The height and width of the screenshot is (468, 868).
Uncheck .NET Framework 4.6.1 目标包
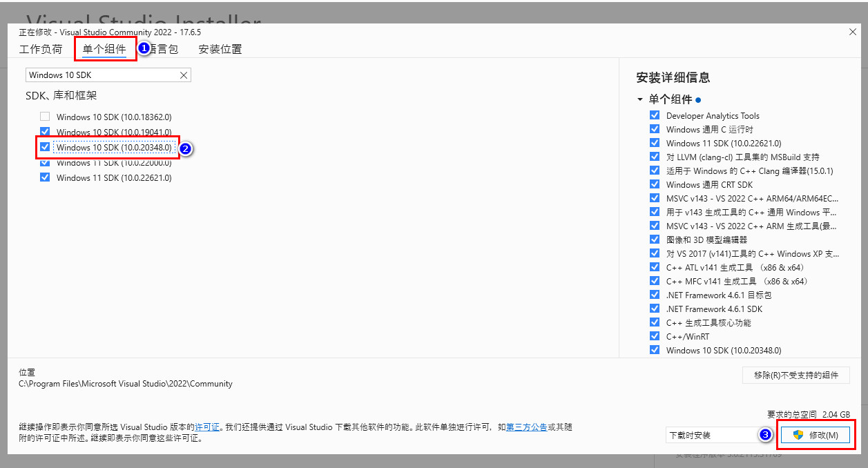click(655, 295)
